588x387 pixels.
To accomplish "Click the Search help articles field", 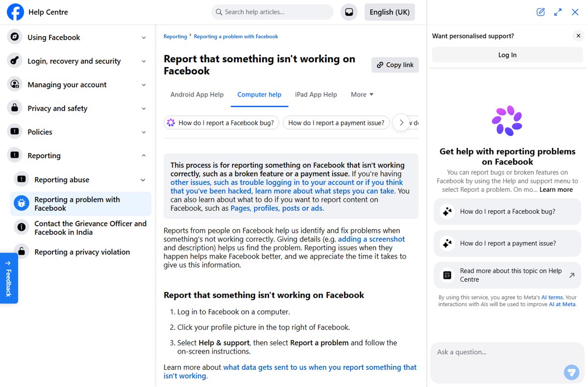I will pyautogui.click(x=272, y=12).
